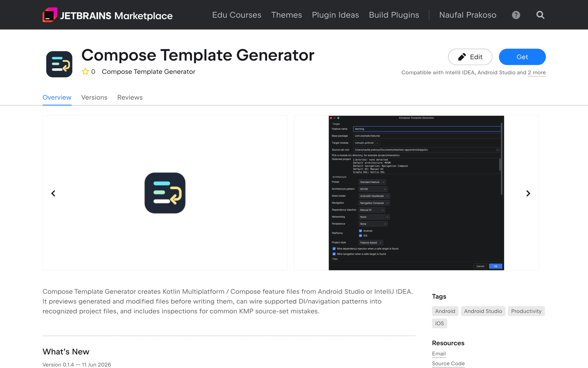Viewport: 588px width, 368px height.
Task: Go to previous screenshot with left arrow
Action: [x=53, y=193]
